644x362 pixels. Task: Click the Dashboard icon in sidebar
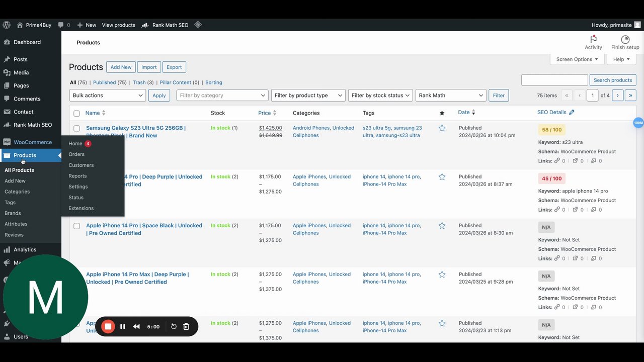pos(7,42)
